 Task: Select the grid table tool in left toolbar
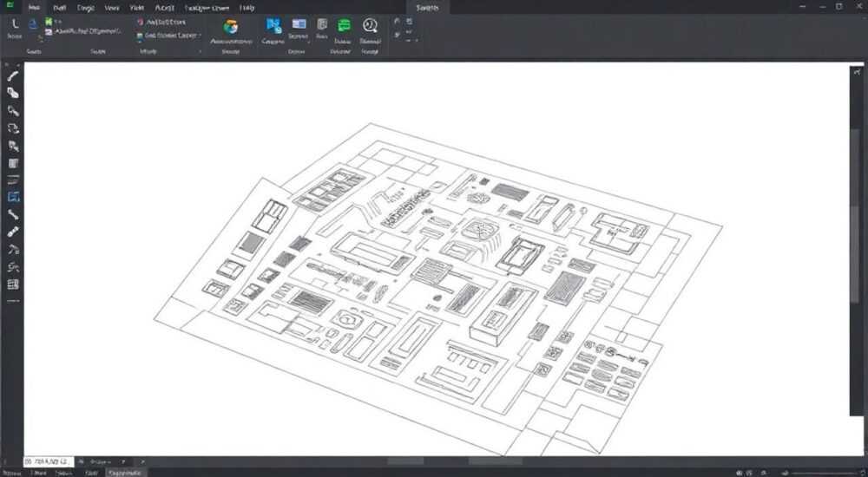tap(13, 284)
